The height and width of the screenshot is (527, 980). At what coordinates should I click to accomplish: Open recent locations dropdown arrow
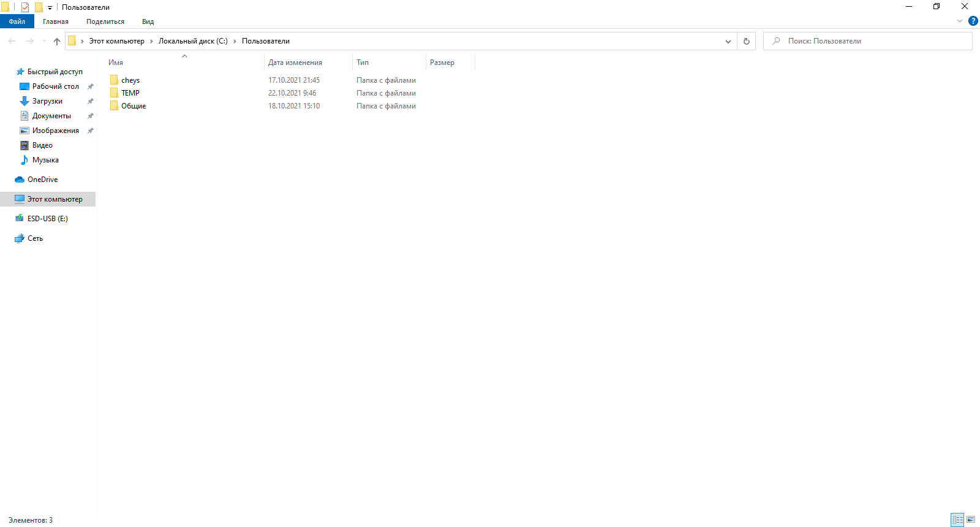(44, 41)
